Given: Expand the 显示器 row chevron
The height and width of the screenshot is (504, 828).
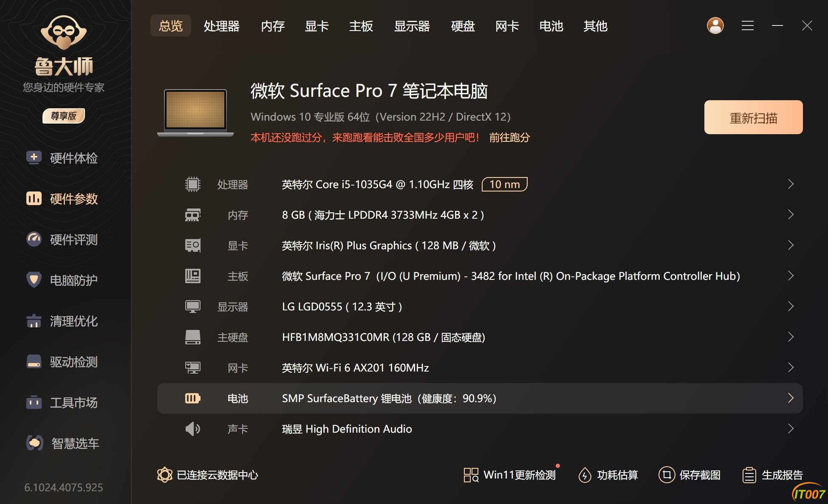Looking at the screenshot, I should pos(791,306).
